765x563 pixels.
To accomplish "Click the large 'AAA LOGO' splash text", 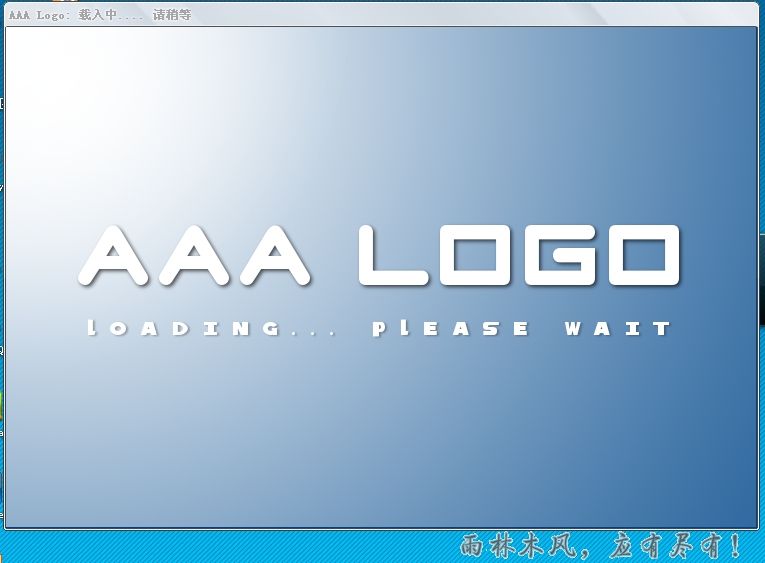I will point(379,255).
